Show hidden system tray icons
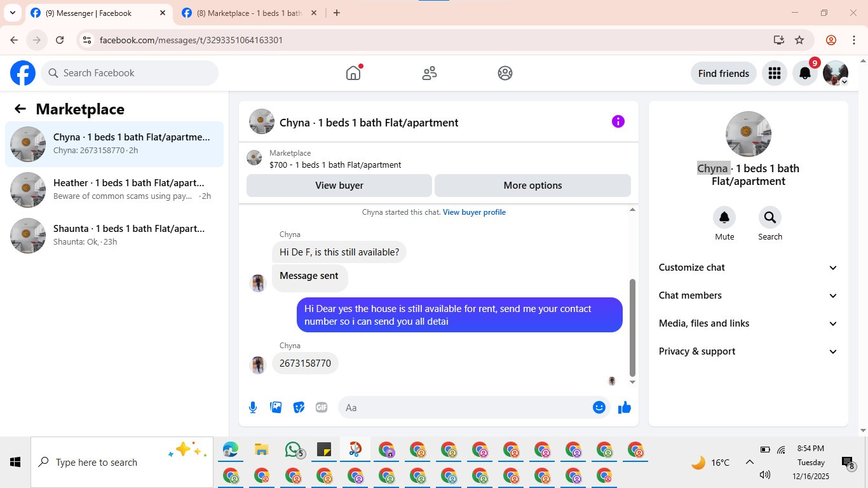Viewport: 868px width, 488px height. tap(750, 462)
